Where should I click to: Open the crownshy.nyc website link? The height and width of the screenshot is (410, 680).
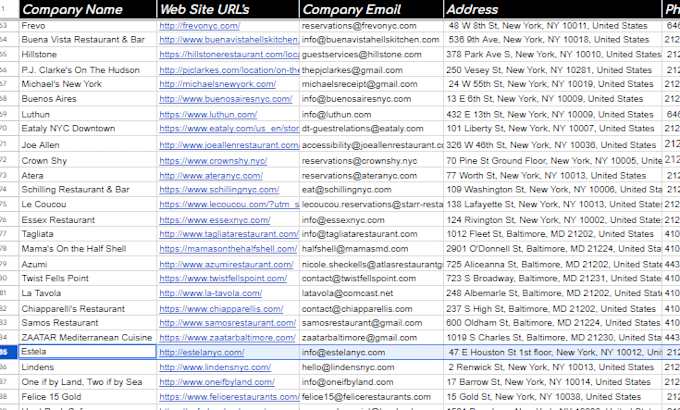coord(213,161)
